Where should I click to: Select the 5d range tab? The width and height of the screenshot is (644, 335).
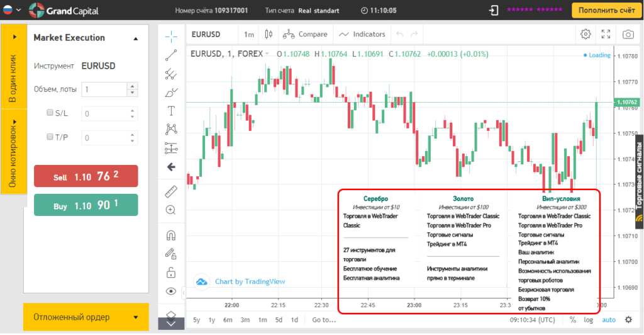pos(279,320)
